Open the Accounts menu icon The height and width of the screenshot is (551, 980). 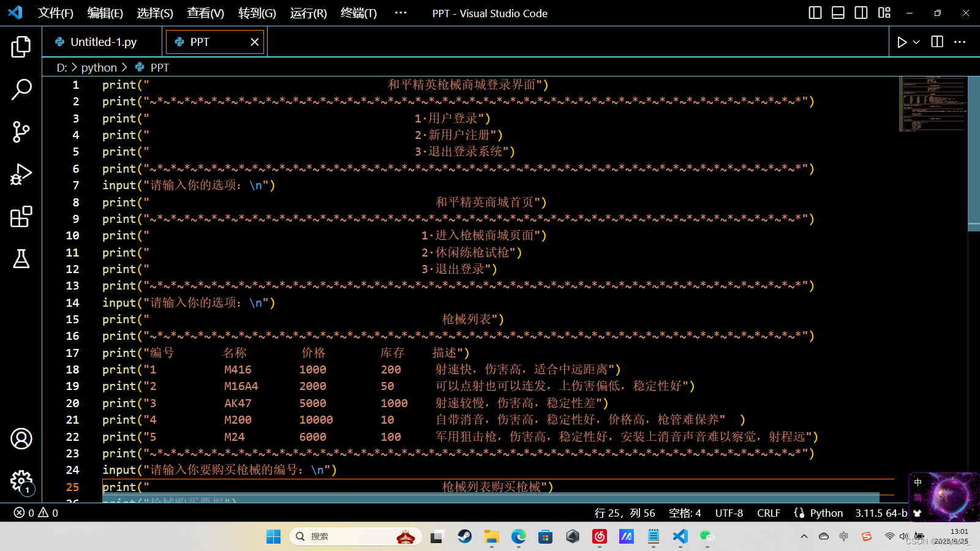point(21,438)
